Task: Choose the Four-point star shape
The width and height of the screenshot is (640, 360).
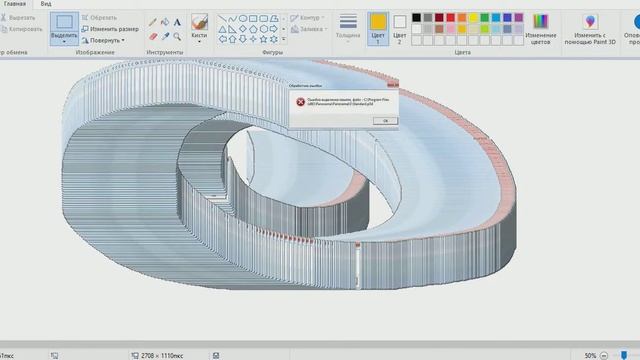Action: tap(253, 40)
